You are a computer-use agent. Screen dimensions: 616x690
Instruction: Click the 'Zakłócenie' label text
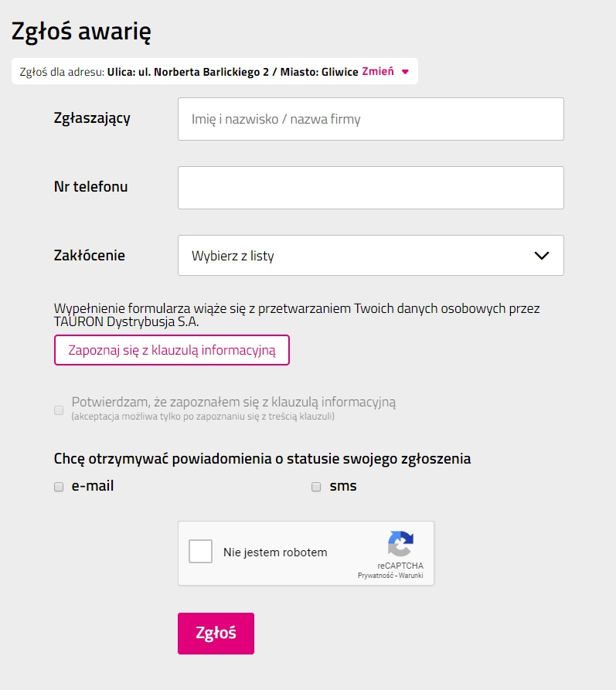click(x=90, y=255)
